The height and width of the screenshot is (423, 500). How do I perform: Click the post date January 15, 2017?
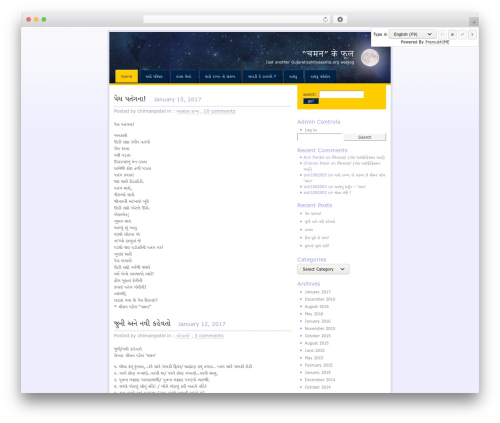177,99
